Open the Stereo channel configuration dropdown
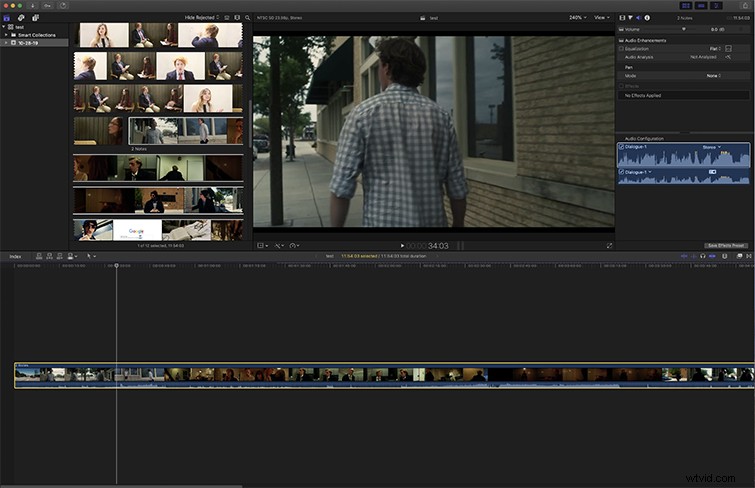Viewport: 755px width, 488px height. tap(712, 147)
